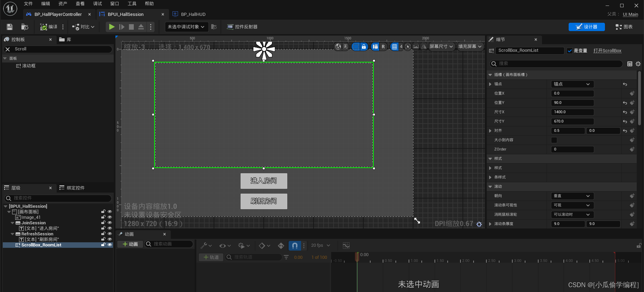Click details property matrix grid icon
644x292 pixels.
click(x=630, y=64)
